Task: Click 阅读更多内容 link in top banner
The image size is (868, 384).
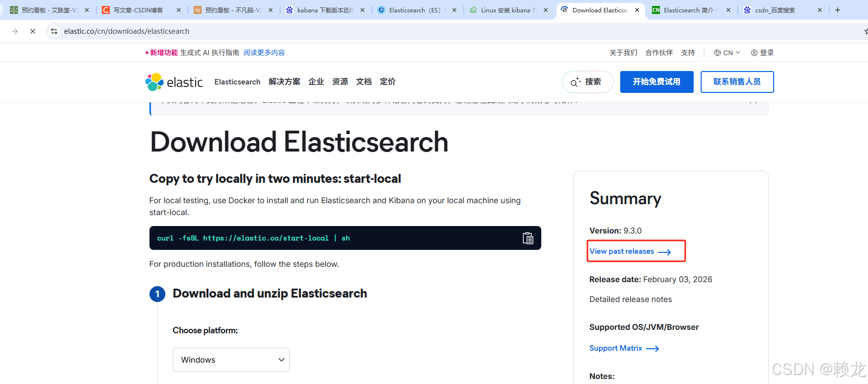Action: coord(264,53)
